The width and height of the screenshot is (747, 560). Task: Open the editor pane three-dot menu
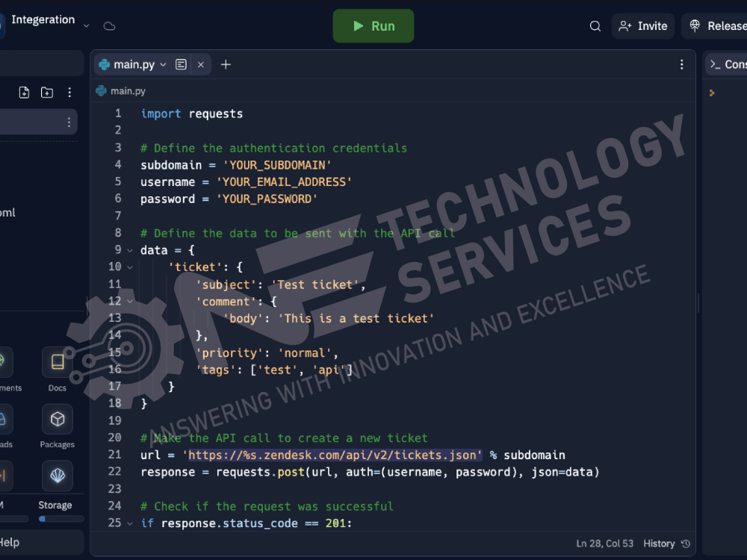point(682,65)
